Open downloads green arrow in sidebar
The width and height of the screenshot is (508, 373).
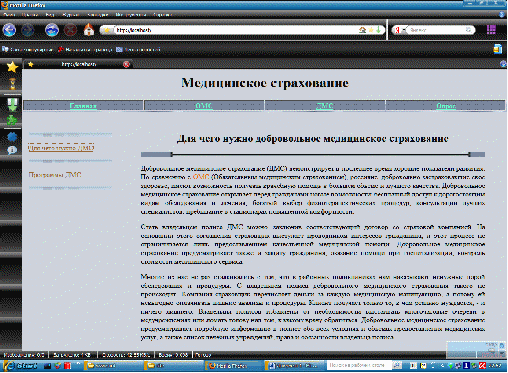click(x=12, y=104)
